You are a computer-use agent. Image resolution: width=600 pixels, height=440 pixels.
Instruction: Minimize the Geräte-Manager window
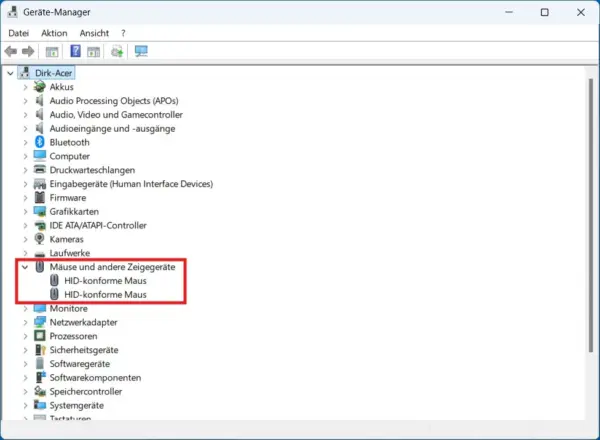509,12
